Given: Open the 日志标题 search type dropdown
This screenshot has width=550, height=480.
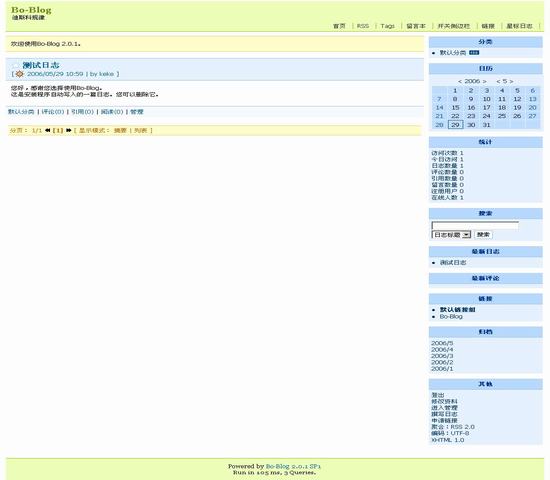Looking at the screenshot, I should pos(451,235).
